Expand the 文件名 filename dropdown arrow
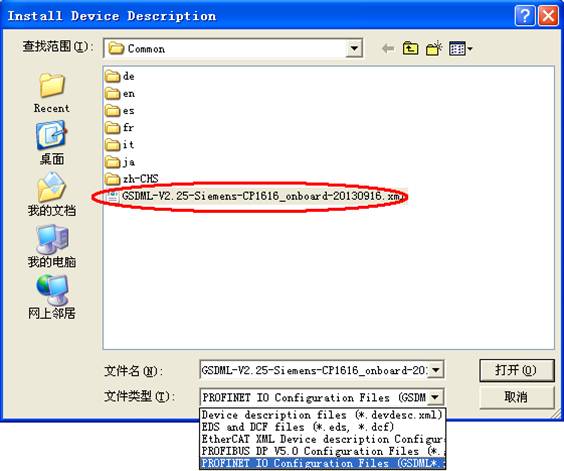564x471 pixels. point(436,370)
